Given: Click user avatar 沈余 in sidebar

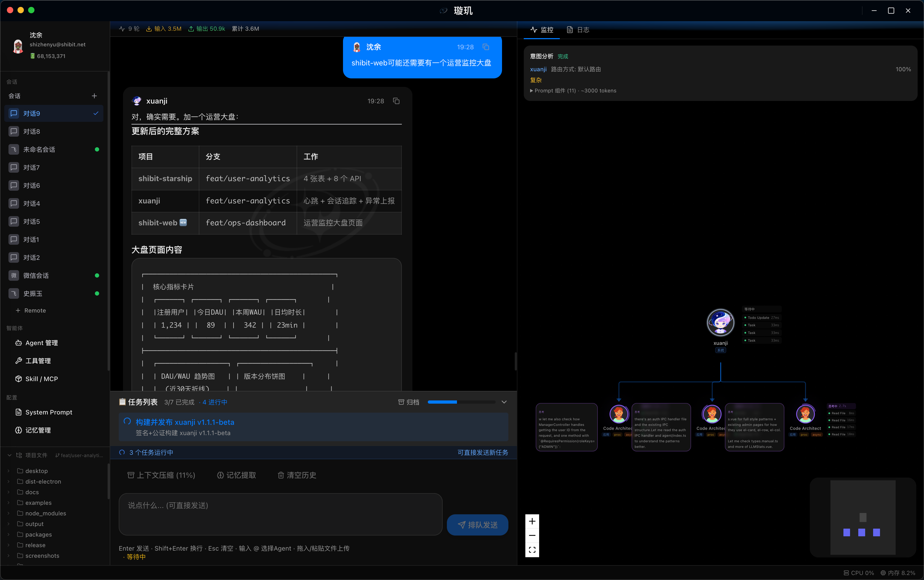Looking at the screenshot, I should click(x=18, y=46).
